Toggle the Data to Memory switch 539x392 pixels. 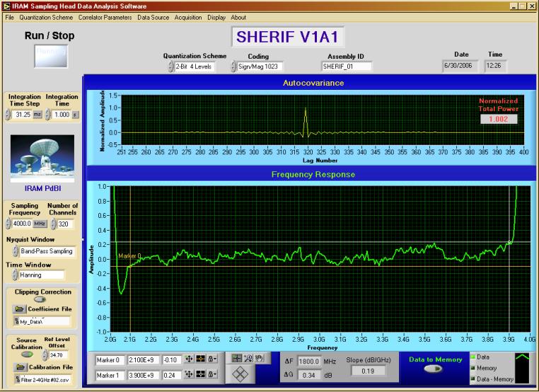[434, 369]
